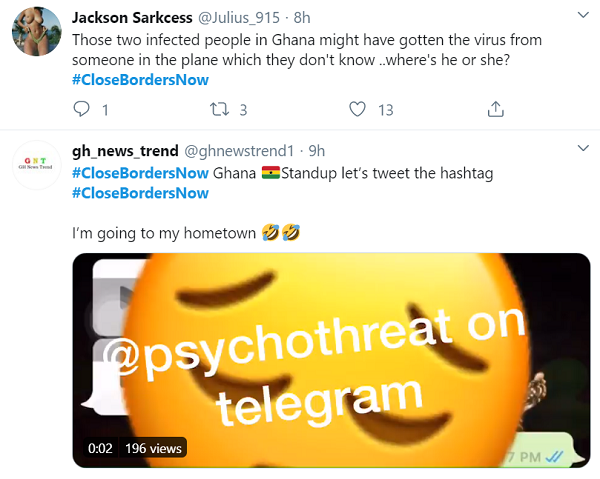
Task: Open #CloseBordersNow hashtag in Jackson's tweet
Action: pos(140,80)
